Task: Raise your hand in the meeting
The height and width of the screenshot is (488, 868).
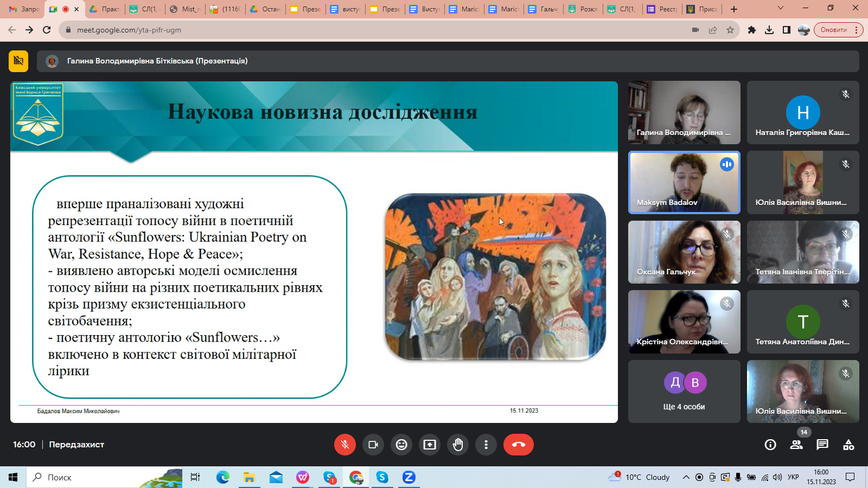Action: (x=458, y=445)
